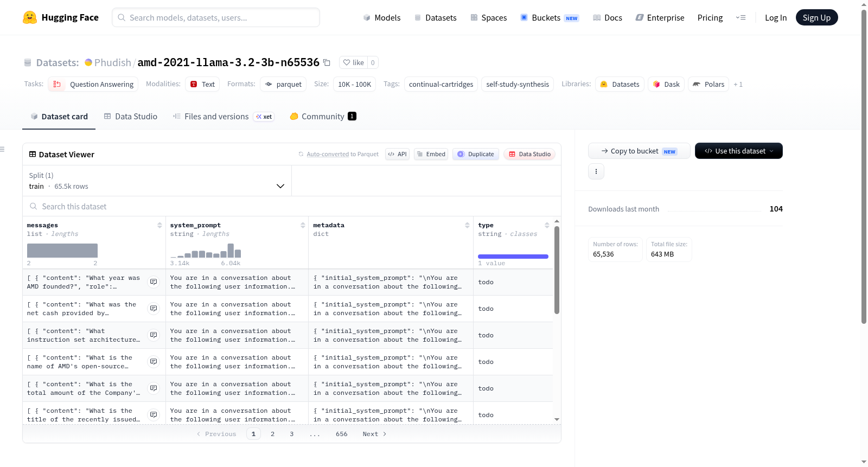Show the additional libraries with +1
Image resolution: width=868 pixels, height=467 pixels.
(x=738, y=84)
